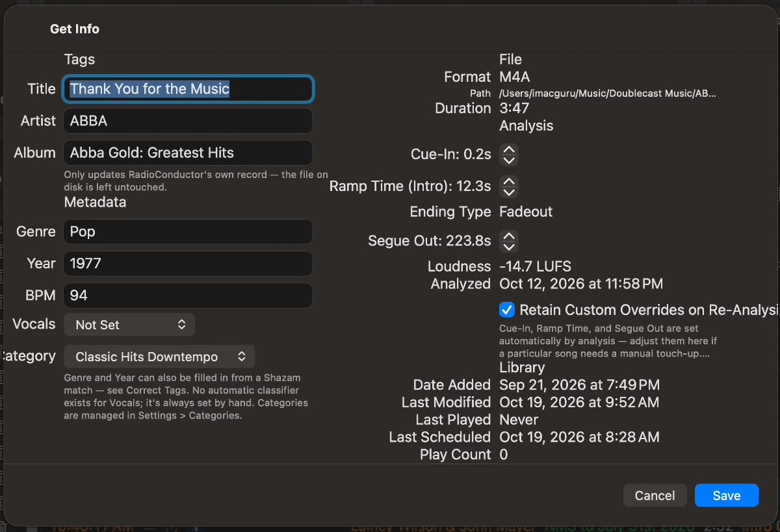
Task: Increase Segue Out with the up arrow
Action: tap(509, 236)
